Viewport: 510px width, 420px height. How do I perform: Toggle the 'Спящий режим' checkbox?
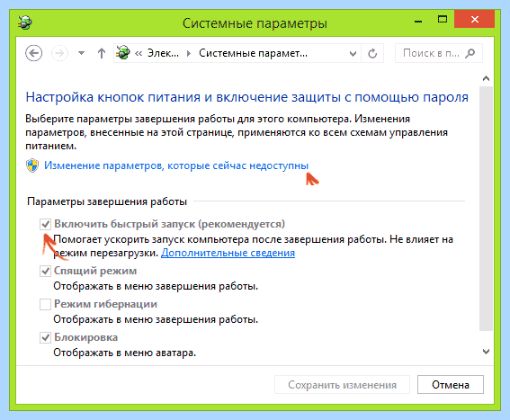tap(45, 271)
